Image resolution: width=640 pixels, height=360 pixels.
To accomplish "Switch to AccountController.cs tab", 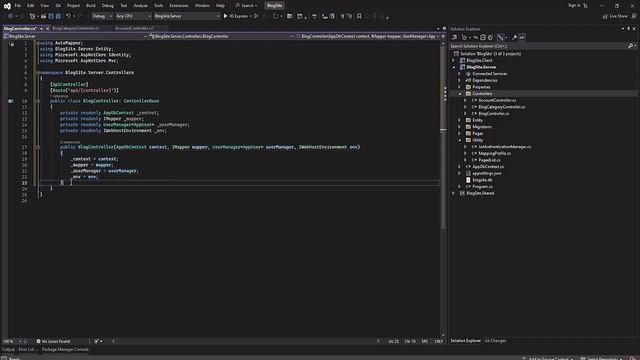I will point(135,29).
